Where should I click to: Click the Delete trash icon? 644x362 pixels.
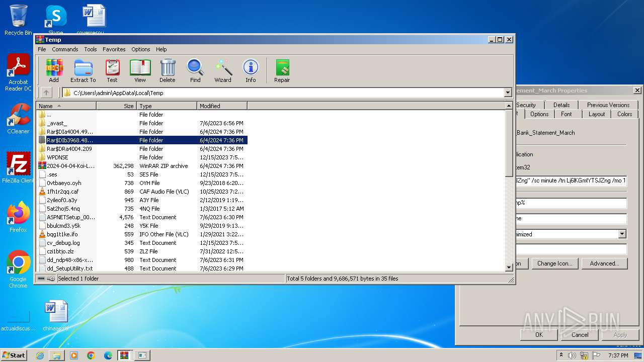click(168, 71)
